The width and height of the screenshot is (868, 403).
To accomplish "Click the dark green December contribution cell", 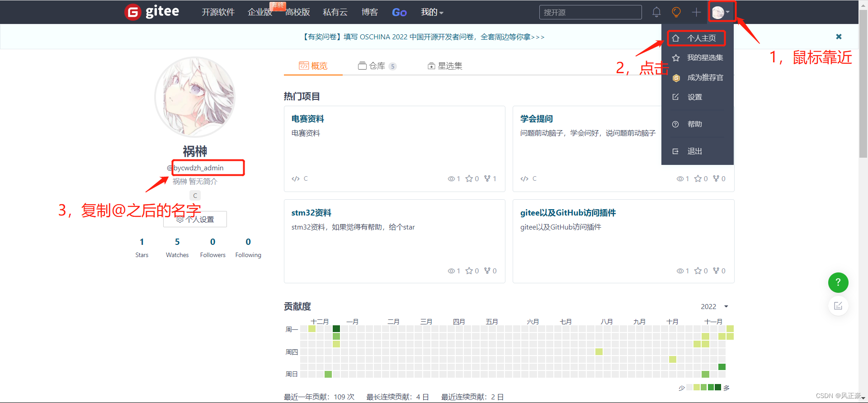I will pyautogui.click(x=336, y=328).
